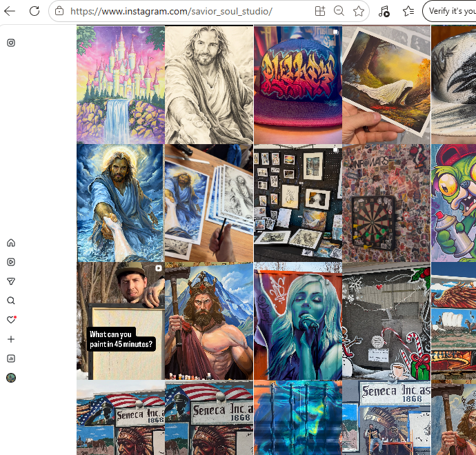The width and height of the screenshot is (476, 455).
Task: Create a new post with the plus icon
Action: [11, 339]
